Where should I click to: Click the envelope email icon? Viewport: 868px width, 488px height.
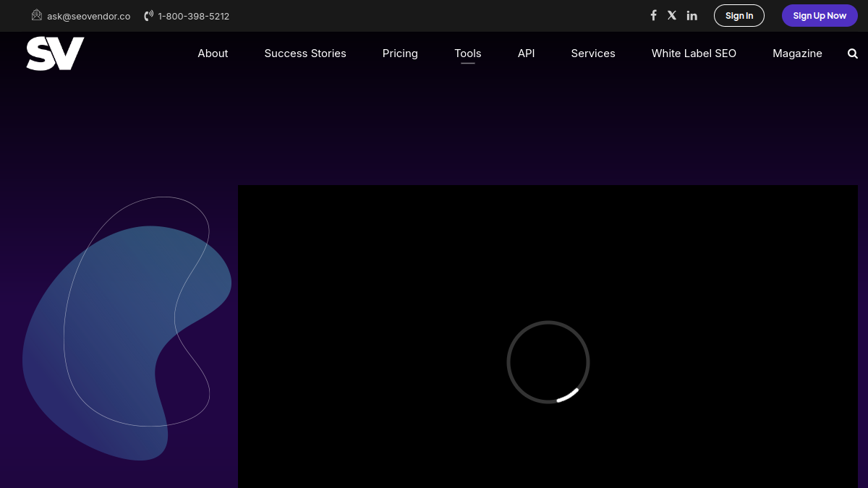point(37,15)
